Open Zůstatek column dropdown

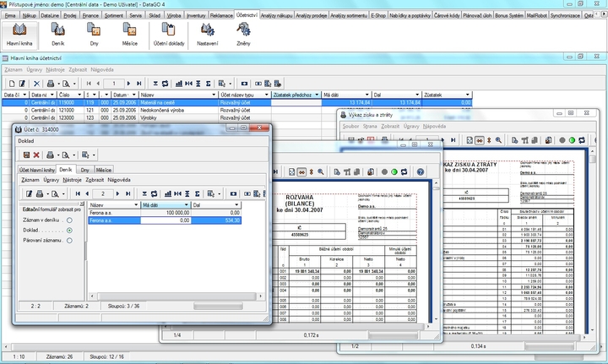467,95
